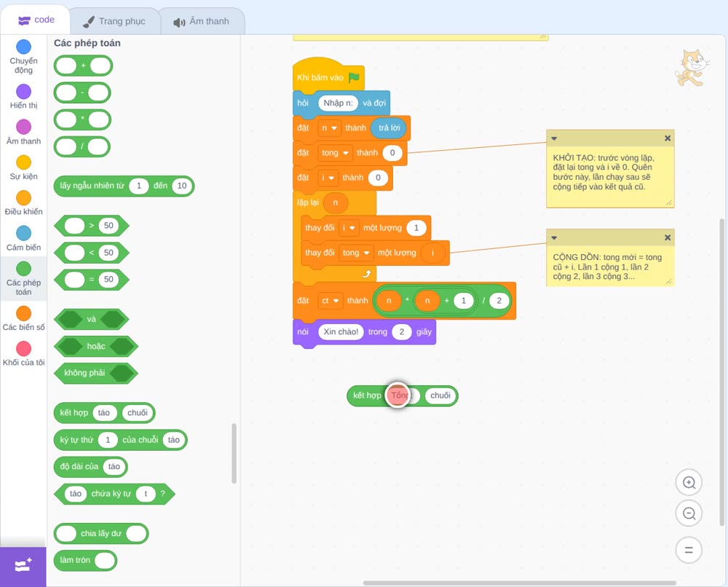Click 'Xin chào!' text field in nói block
This screenshot has height=587, width=728.
tap(341, 331)
